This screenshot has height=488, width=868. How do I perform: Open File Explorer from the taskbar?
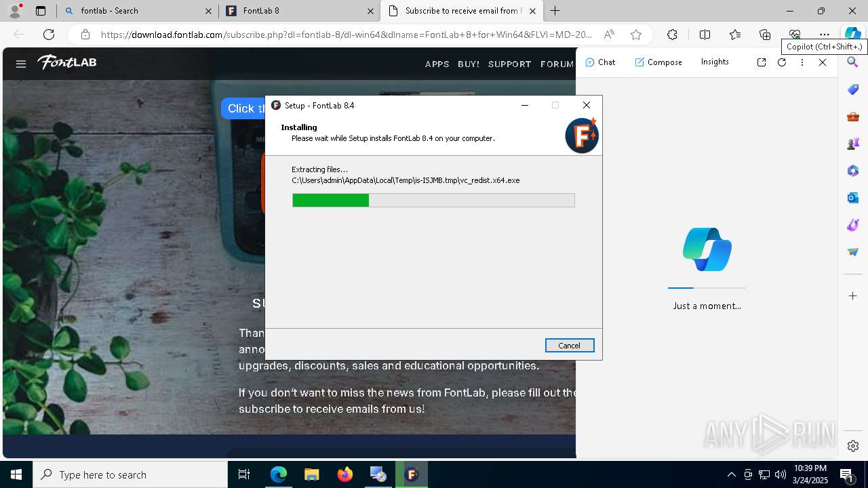click(x=312, y=474)
